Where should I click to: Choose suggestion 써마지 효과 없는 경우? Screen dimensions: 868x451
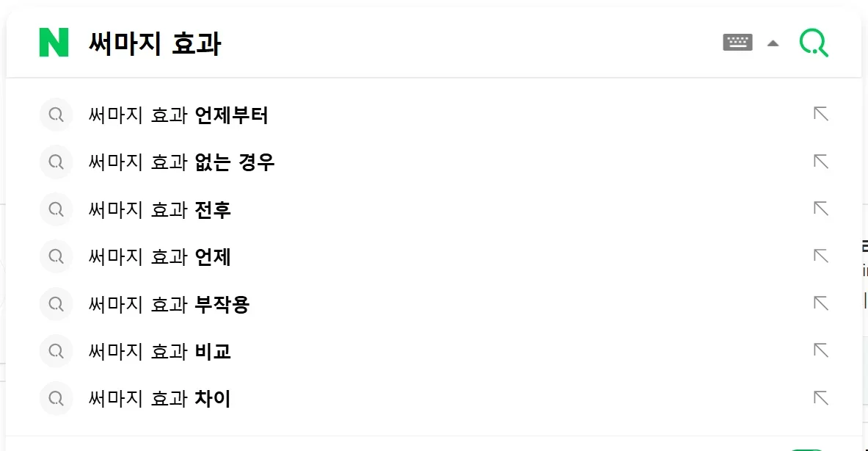coord(181,162)
